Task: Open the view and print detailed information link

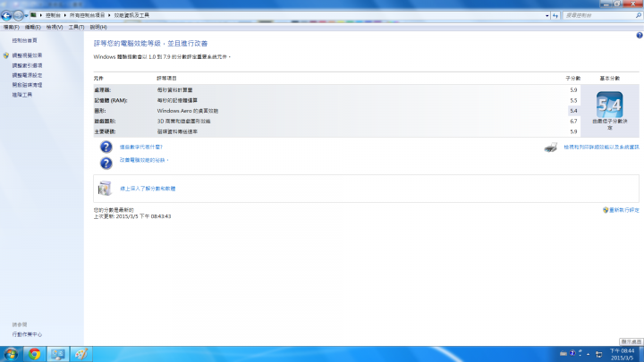Action: pos(601,147)
